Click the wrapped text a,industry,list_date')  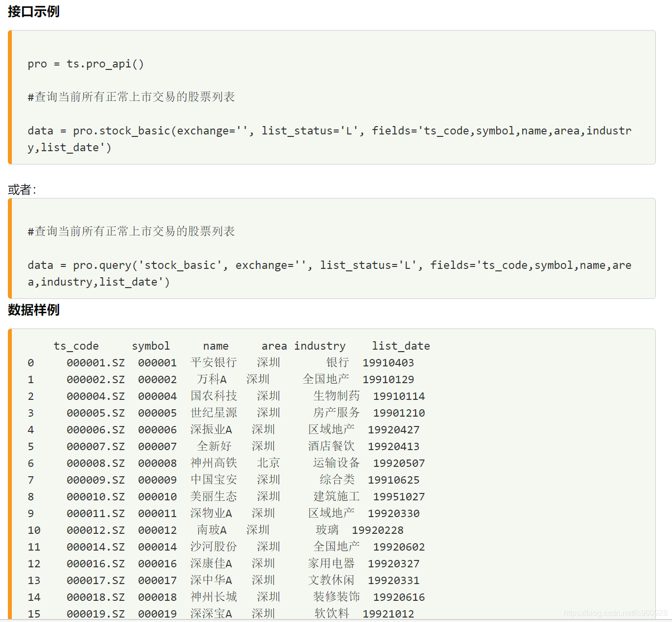98,282
